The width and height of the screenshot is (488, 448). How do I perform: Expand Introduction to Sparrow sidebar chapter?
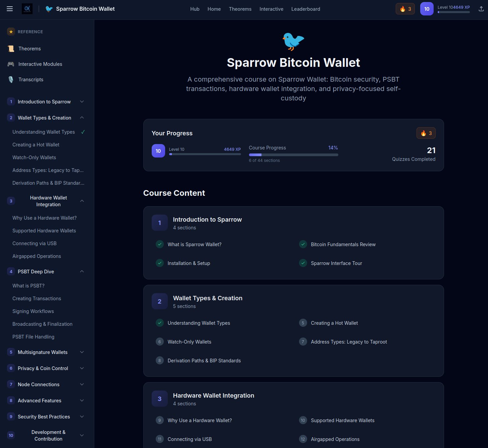click(82, 102)
